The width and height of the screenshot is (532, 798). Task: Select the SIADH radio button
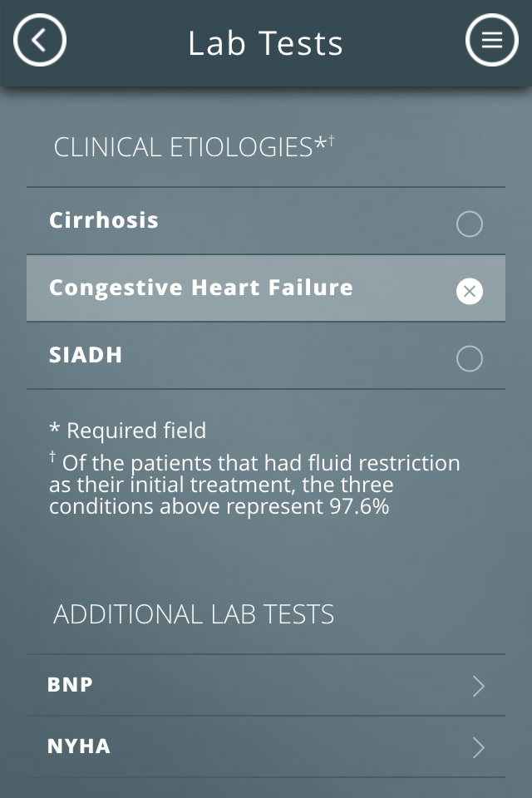(470, 358)
